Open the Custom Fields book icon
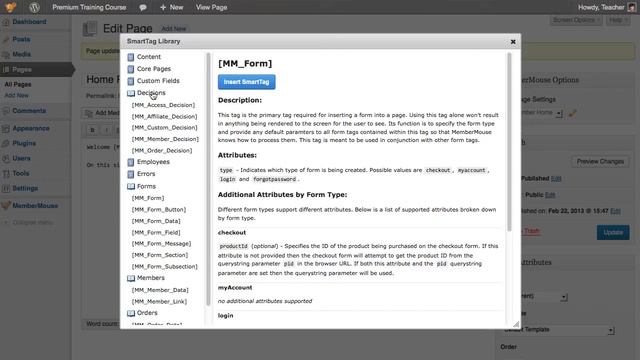Image resolution: width=640 pixels, height=360 pixels. click(x=131, y=81)
